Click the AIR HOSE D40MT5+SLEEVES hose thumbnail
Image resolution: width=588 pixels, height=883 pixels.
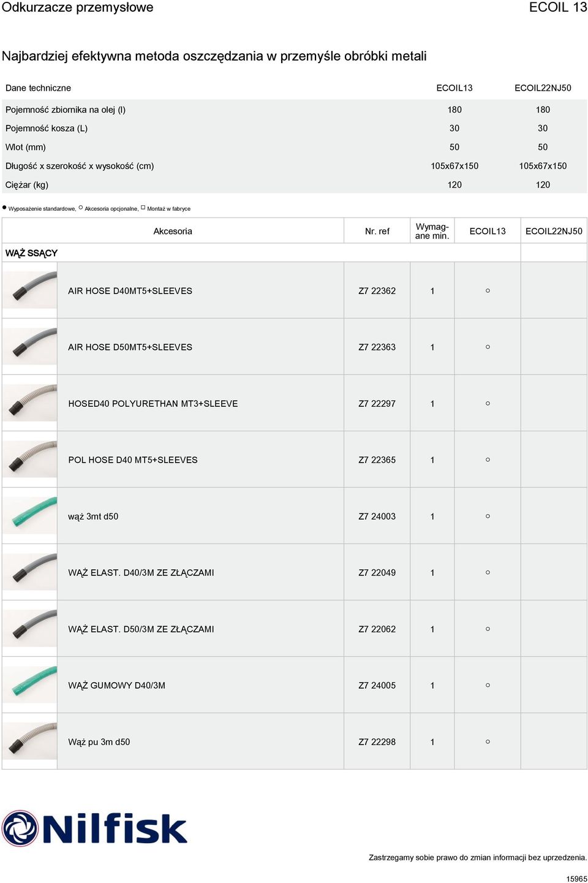(30, 289)
